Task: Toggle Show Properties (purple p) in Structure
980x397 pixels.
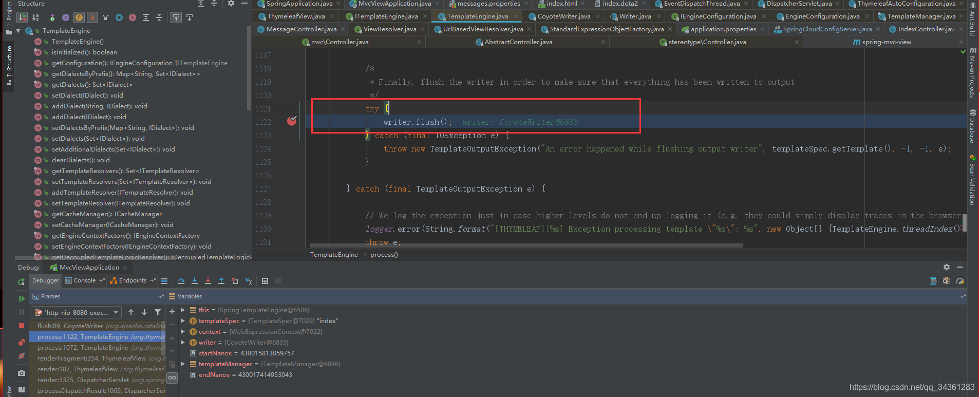Action: (x=66, y=17)
